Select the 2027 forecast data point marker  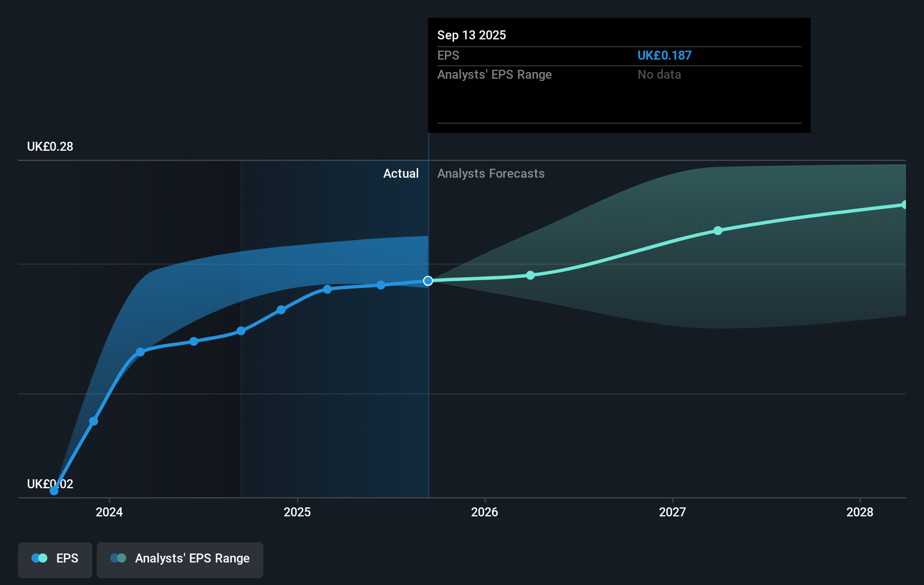point(718,230)
